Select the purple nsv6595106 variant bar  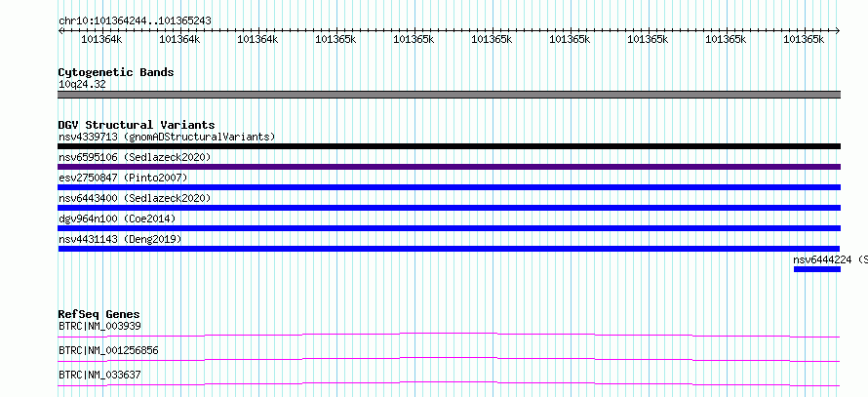coord(450,167)
